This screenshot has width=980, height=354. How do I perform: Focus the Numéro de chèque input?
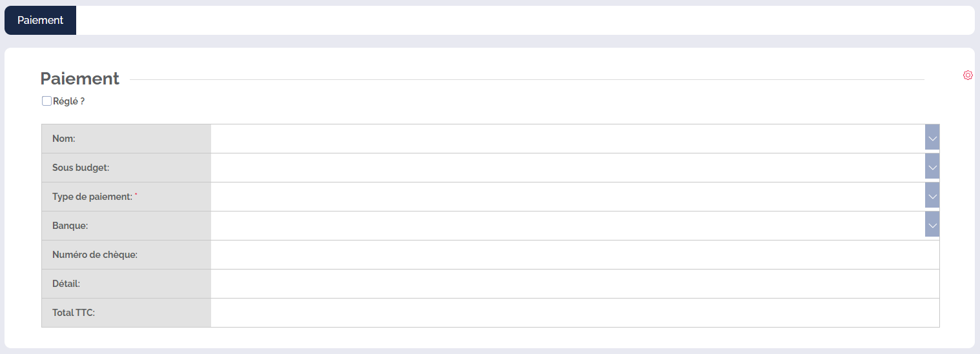(575, 255)
